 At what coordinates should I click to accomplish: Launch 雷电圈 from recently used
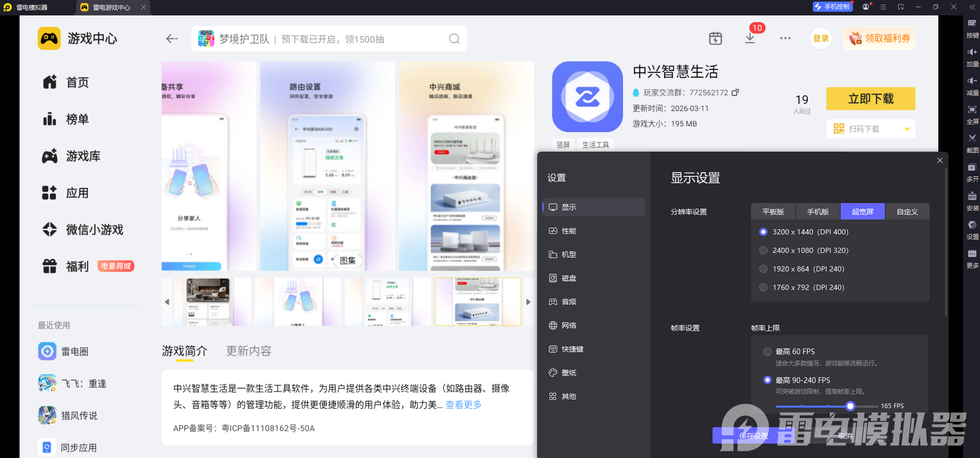63,352
